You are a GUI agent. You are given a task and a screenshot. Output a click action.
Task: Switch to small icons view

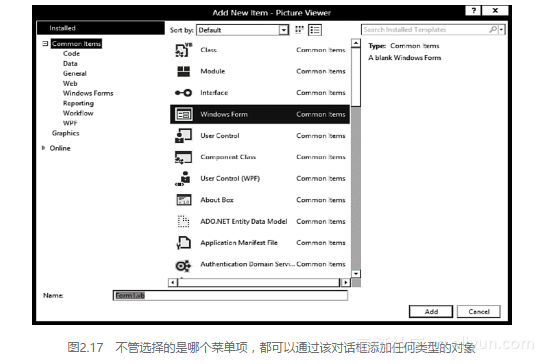[x=299, y=30]
